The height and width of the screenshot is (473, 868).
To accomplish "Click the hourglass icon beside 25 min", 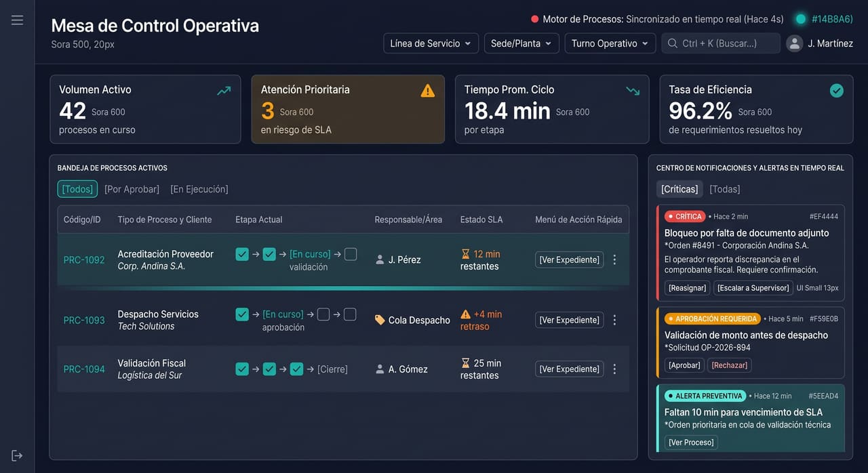I will point(465,363).
